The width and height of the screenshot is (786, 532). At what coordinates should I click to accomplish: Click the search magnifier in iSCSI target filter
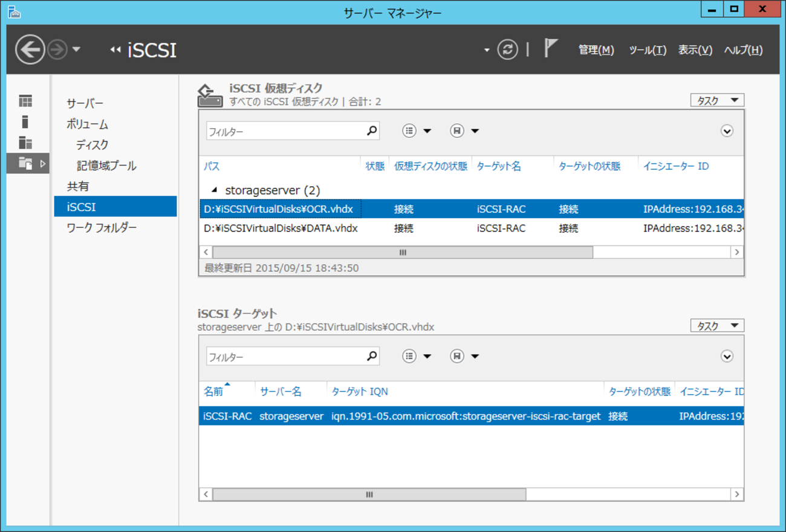pyautogui.click(x=372, y=356)
